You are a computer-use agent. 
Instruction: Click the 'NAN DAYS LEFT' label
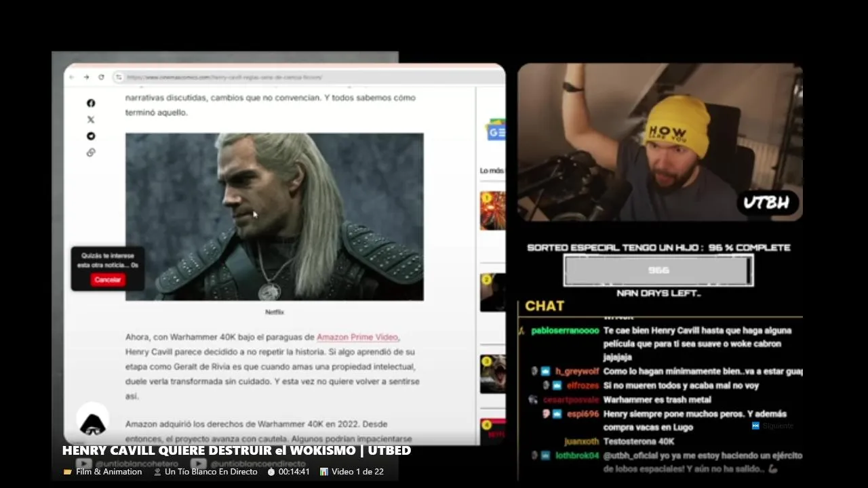(658, 293)
